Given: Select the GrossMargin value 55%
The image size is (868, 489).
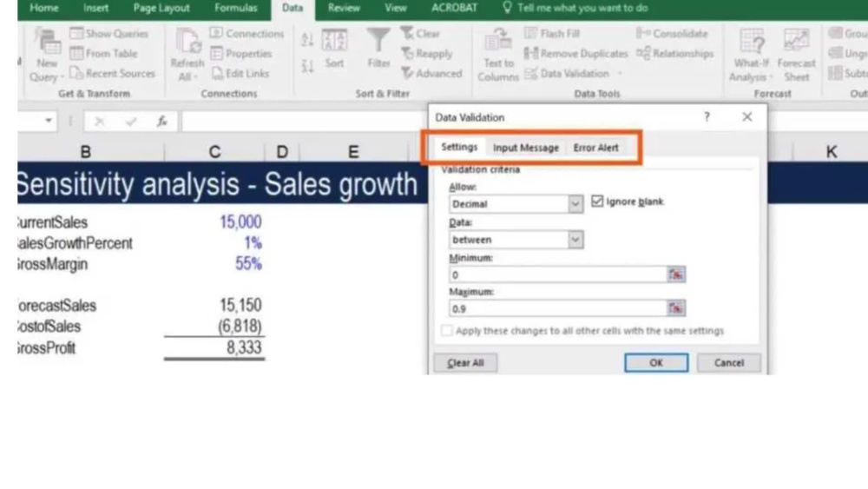Looking at the screenshot, I should tap(248, 264).
